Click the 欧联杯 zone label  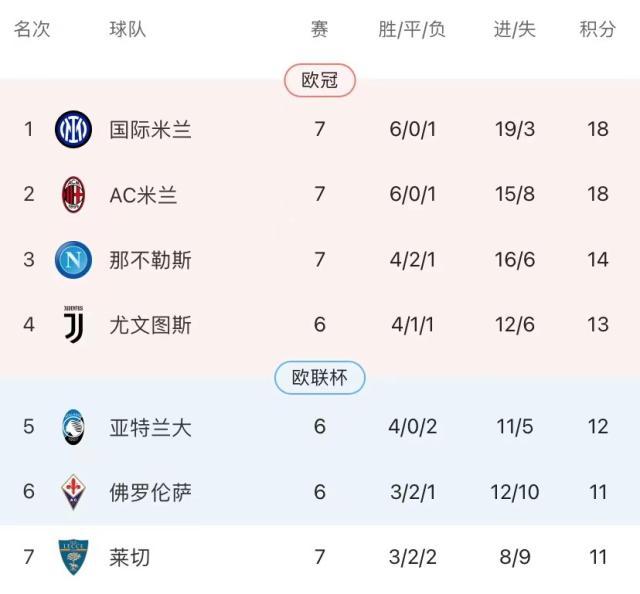319,378
